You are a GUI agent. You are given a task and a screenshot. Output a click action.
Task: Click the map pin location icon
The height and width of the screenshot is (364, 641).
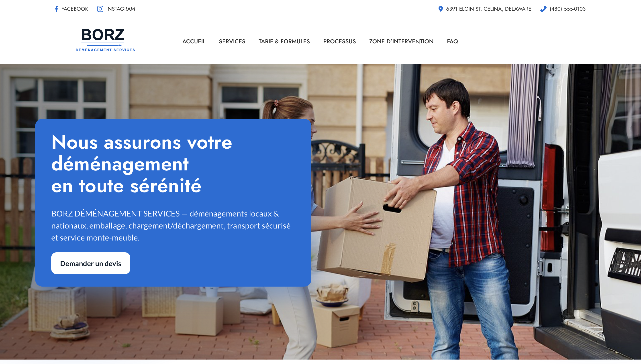click(x=441, y=9)
